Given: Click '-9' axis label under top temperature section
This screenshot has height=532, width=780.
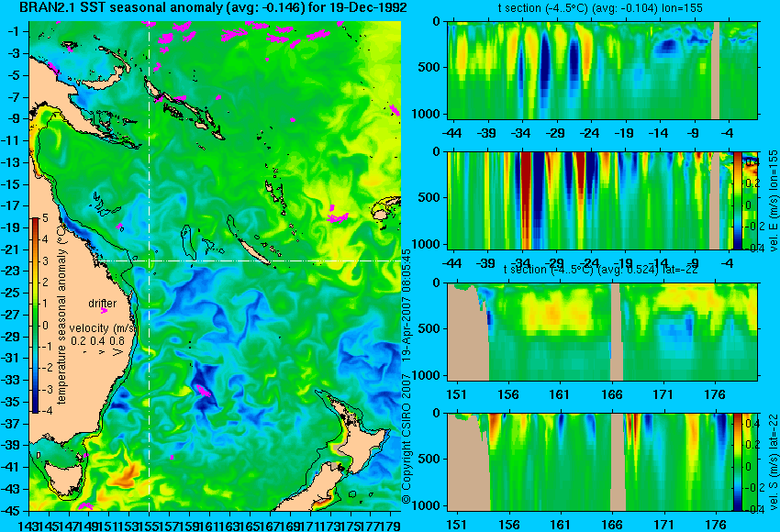Looking at the screenshot, I should click(694, 133).
